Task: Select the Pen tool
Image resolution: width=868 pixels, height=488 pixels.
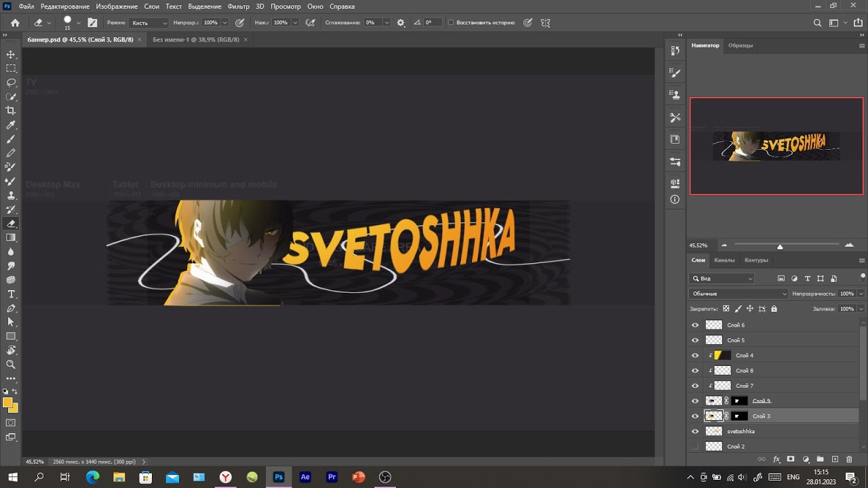Action: [11, 308]
